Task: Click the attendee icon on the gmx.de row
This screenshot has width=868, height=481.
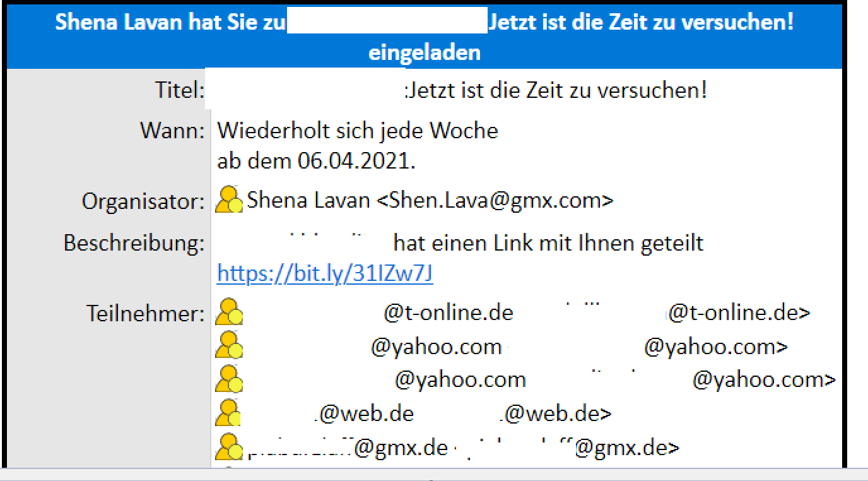Action: 229,447
